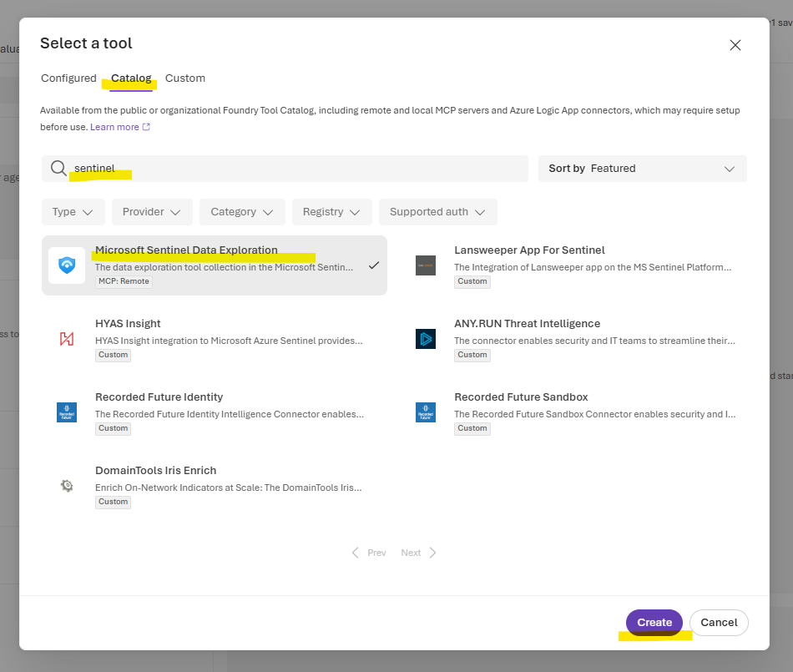793x672 pixels.
Task: Select the DomainTools Iris Enrich title
Action: tap(156, 470)
